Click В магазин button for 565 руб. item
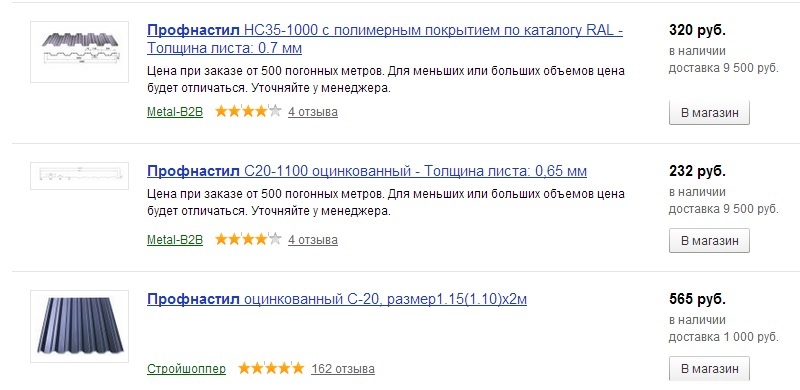This screenshot has width=800, height=390. click(x=709, y=369)
